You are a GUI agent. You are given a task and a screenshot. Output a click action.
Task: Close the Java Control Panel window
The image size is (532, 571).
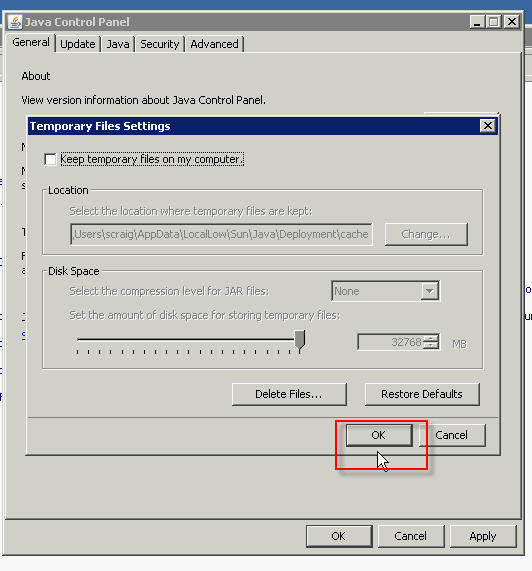coord(512,22)
